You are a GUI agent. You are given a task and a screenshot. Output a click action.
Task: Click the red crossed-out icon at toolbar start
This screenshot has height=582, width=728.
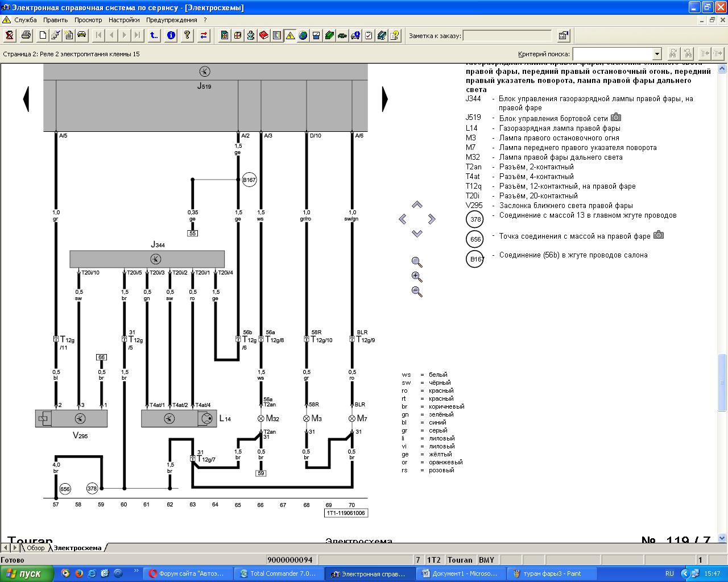point(10,35)
